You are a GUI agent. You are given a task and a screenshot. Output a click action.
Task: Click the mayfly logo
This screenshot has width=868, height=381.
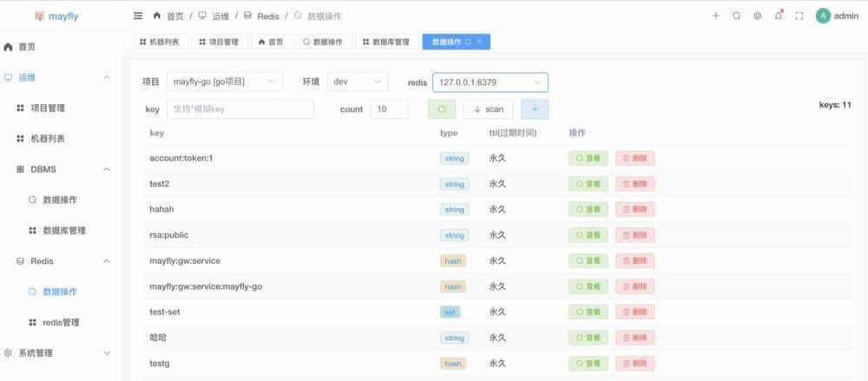click(56, 16)
